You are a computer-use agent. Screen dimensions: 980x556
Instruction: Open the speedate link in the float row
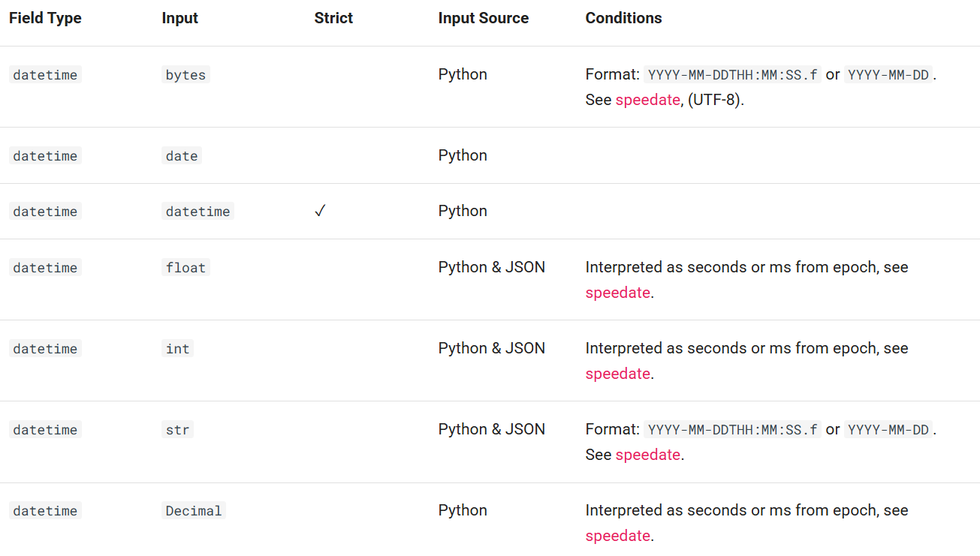point(617,293)
